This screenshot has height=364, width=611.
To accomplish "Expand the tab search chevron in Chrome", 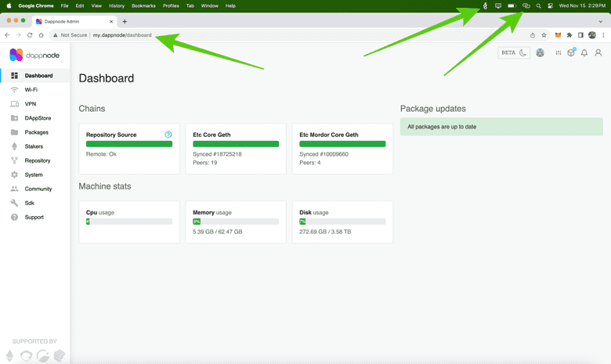I will click(x=600, y=21).
